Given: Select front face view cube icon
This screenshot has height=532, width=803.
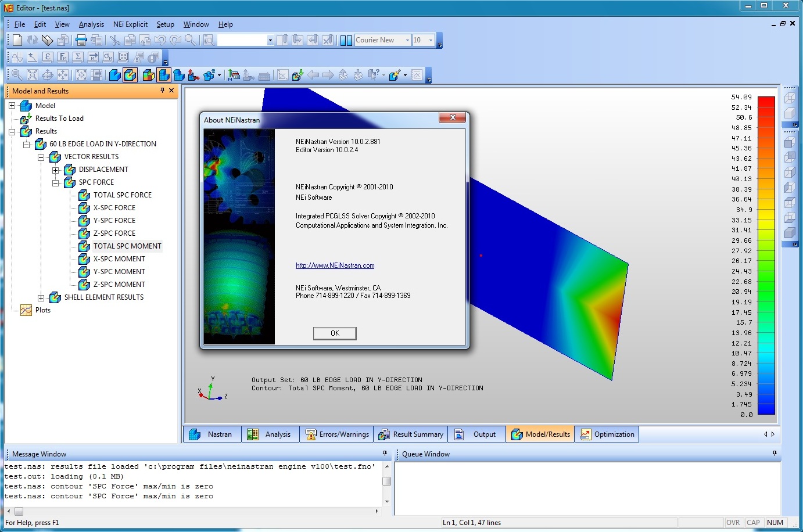Looking at the screenshot, I should click(x=790, y=142).
